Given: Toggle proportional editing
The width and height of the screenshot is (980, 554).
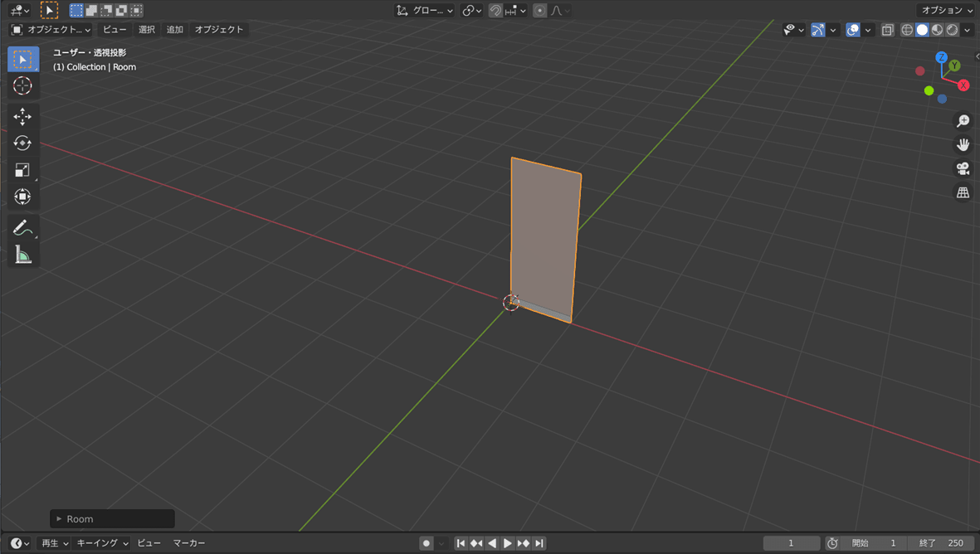Looking at the screenshot, I should (x=540, y=11).
